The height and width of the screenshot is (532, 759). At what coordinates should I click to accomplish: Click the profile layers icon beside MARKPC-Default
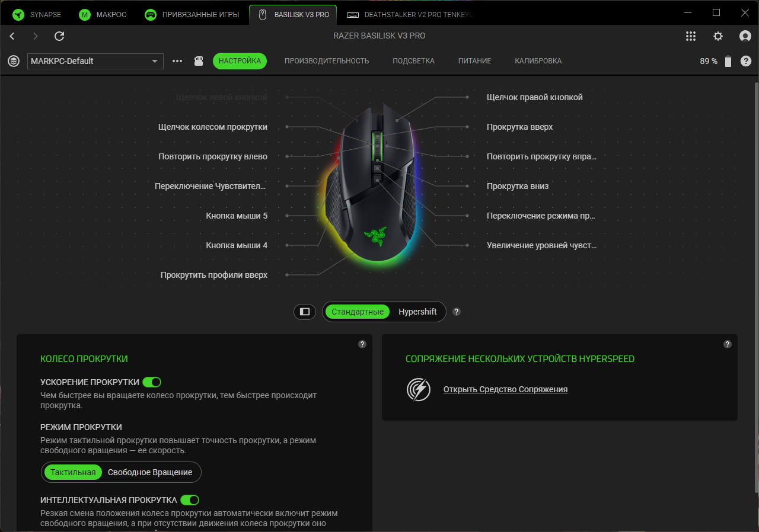14,61
